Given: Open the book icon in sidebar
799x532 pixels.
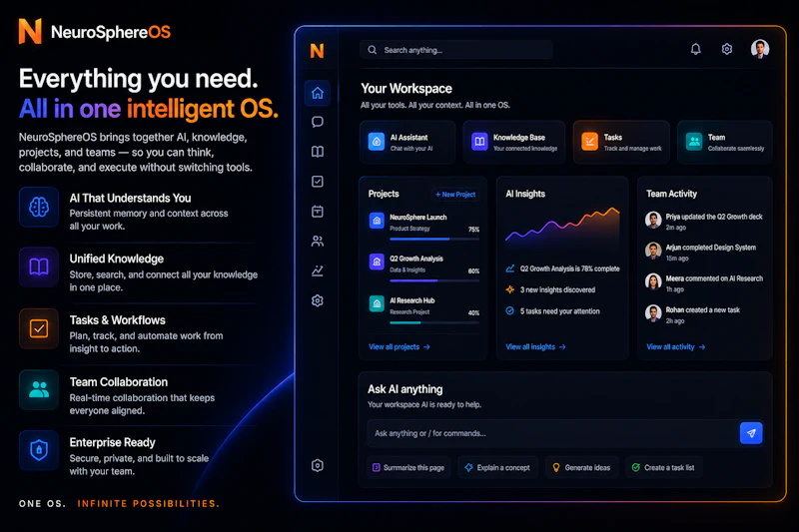Looking at the screenshot, I should click(x=318, y=152).
